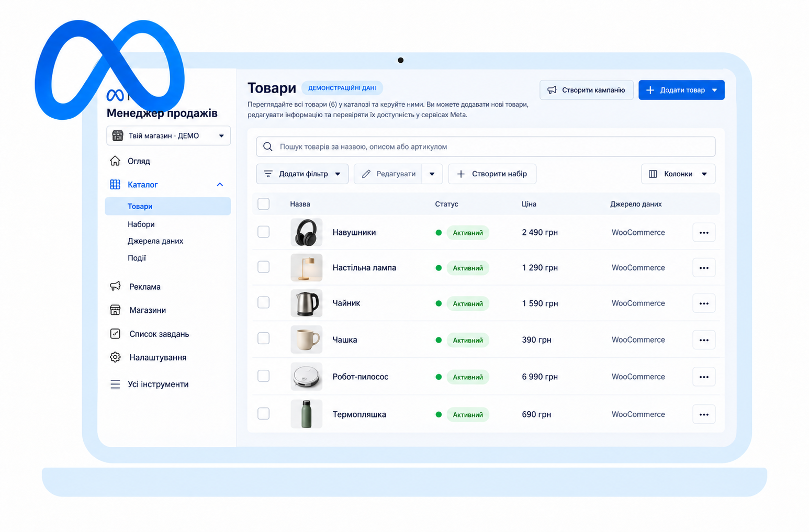Open the Робот-пилосос product thumbnail

(307, 377)
